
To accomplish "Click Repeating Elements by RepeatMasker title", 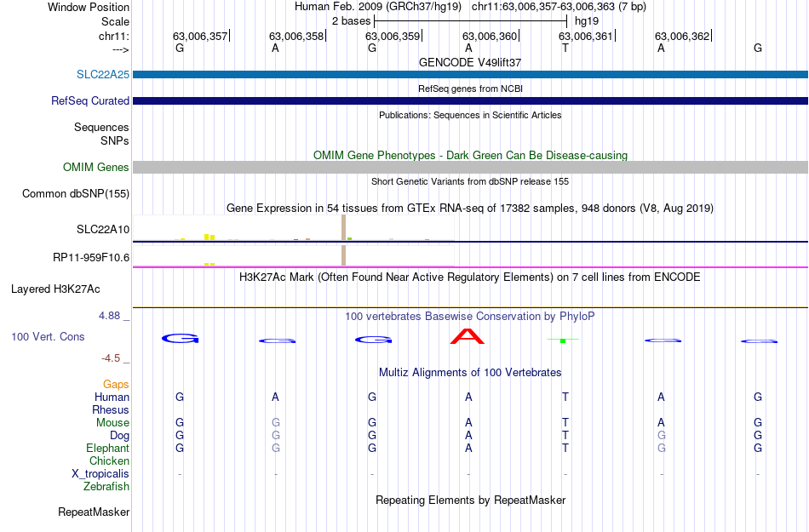I will (x=470, y=500).
